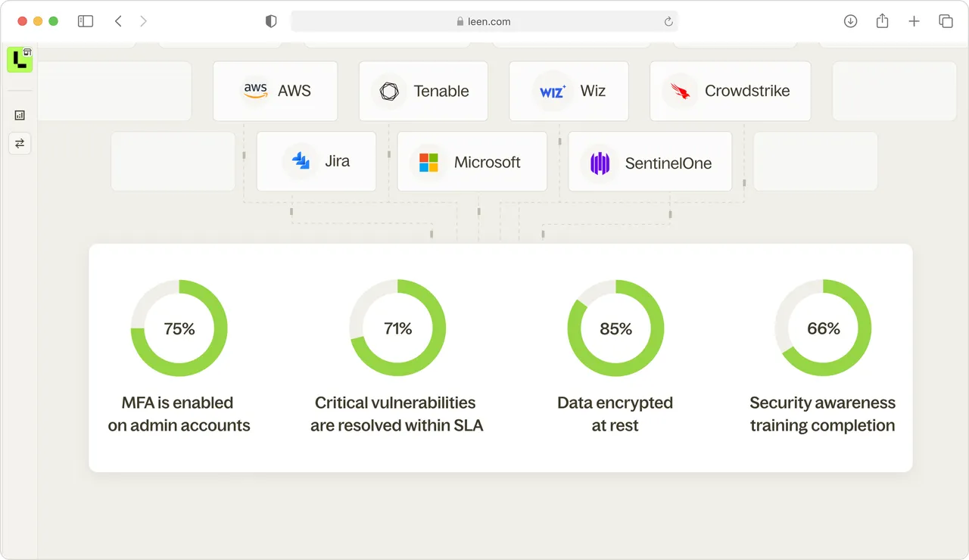Select the Tenable integration card label

coord(441,92)
